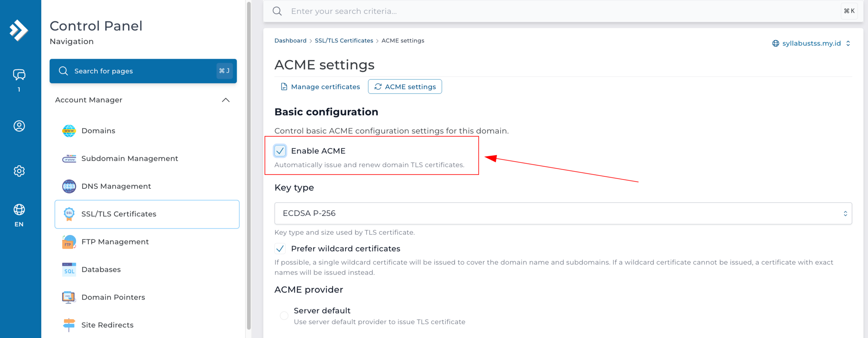Screen dimensions: 868x338
Task: Toggle Prefer wildcard certificates checkbox
Action: [280, 249]
